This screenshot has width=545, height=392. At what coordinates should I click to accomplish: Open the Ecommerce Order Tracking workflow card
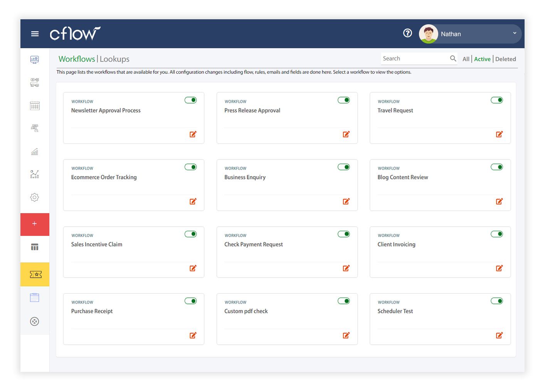click(x=104, y=177)
